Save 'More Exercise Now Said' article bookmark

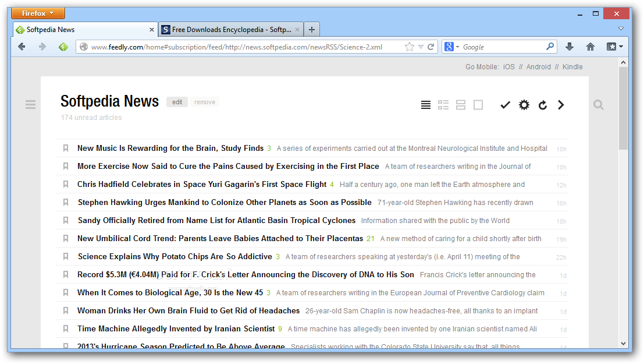[x=65, y=166]
